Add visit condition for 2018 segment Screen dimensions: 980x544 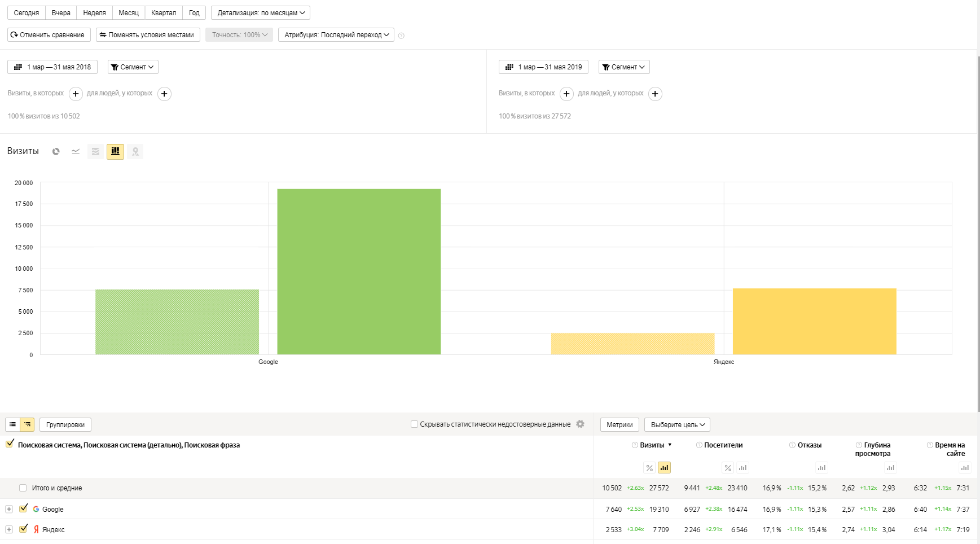tap(76, 94)
